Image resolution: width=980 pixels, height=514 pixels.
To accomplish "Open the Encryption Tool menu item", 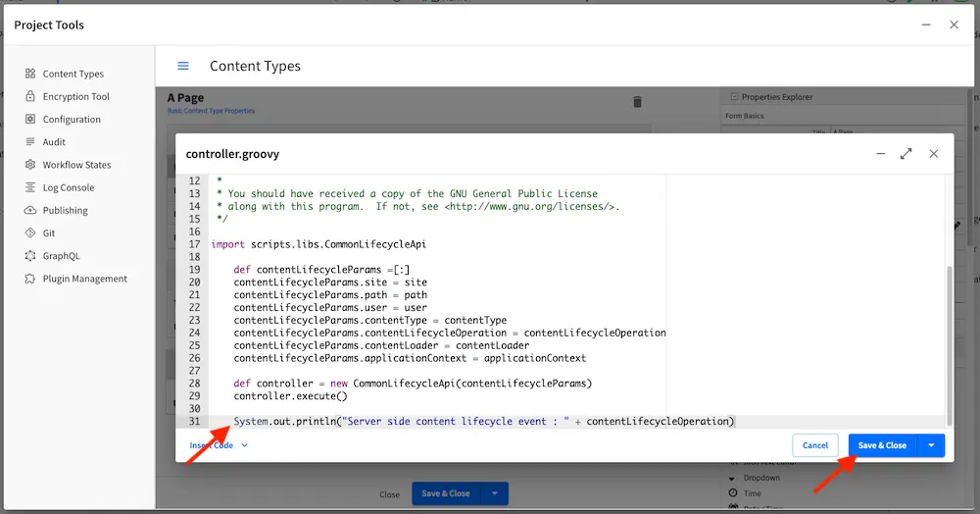I will pyautogui.click(x=76, y=96).
